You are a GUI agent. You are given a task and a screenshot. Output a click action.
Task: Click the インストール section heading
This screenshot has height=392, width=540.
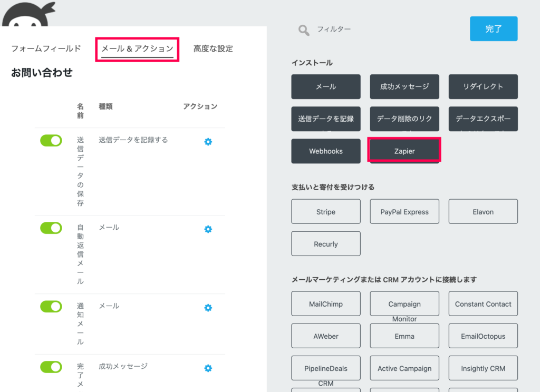coord(312,63)
